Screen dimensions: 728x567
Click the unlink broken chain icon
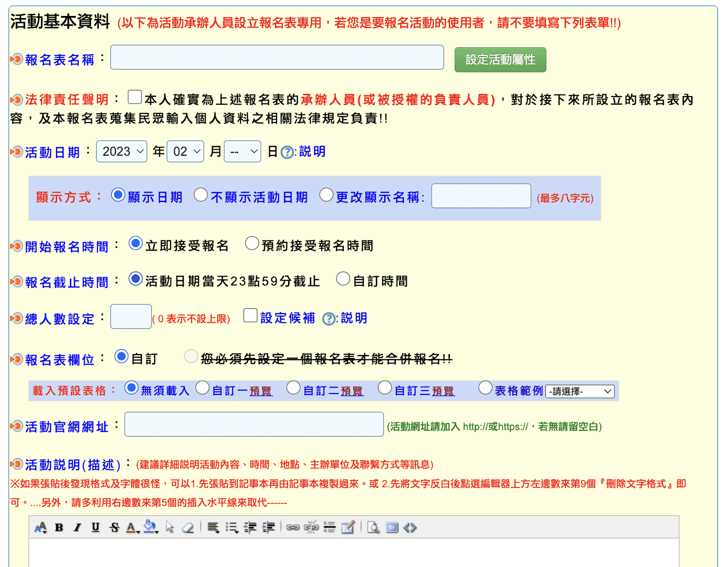coord(311,527)
